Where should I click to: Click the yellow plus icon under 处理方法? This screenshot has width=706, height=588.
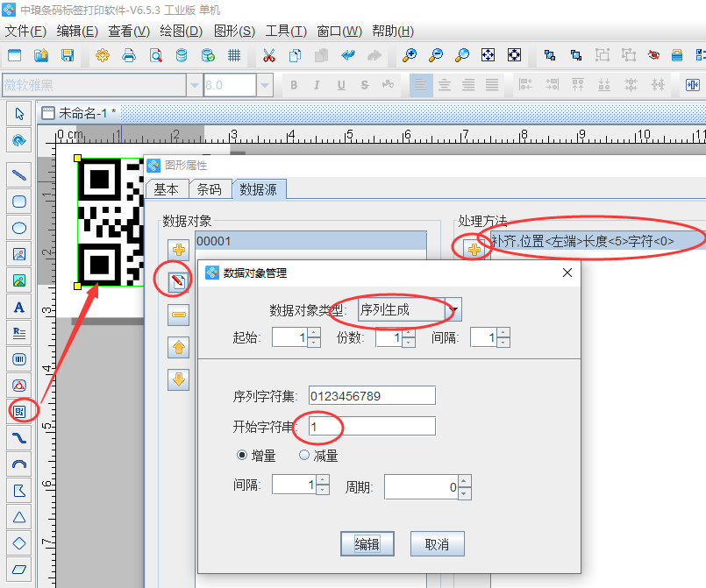pyautogui.click(x=473, y=248)
